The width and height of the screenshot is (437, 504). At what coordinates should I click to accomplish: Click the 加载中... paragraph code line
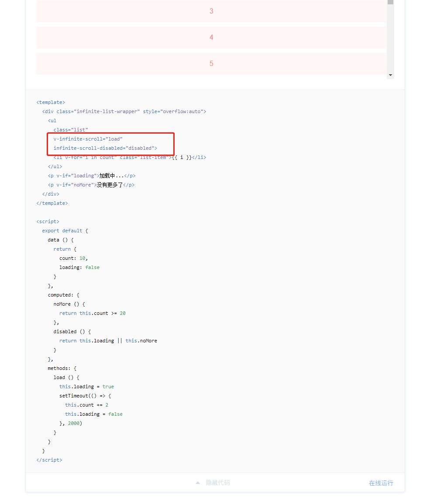(92, 176)
